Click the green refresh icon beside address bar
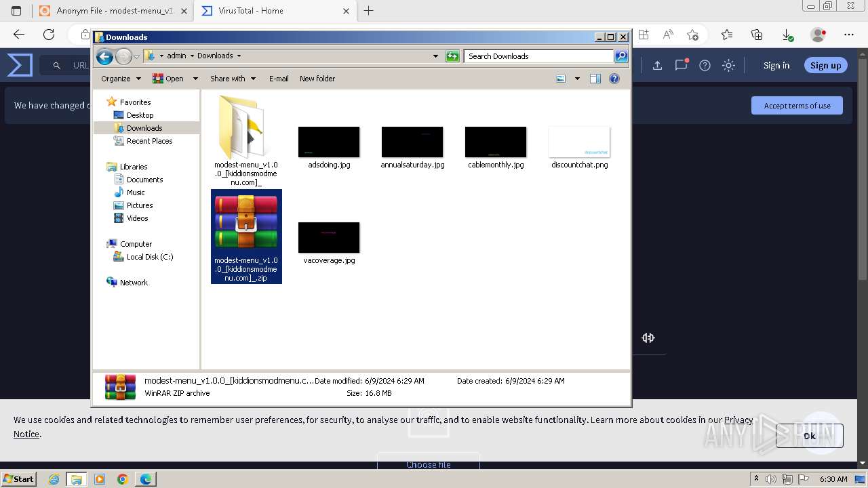The width and height of the screenshot is (868, 488). (452, 56)
